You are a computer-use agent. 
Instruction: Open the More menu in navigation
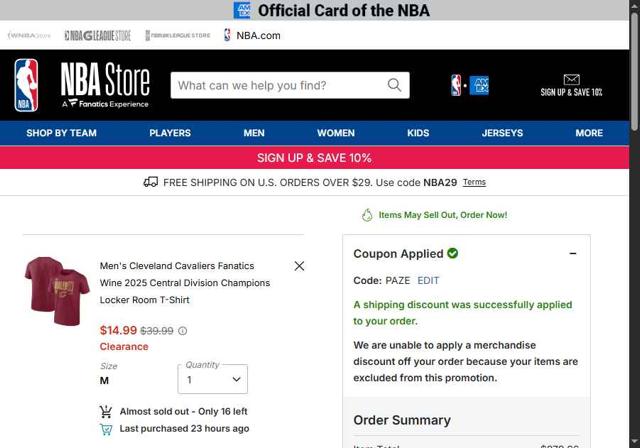coord(589,133)
